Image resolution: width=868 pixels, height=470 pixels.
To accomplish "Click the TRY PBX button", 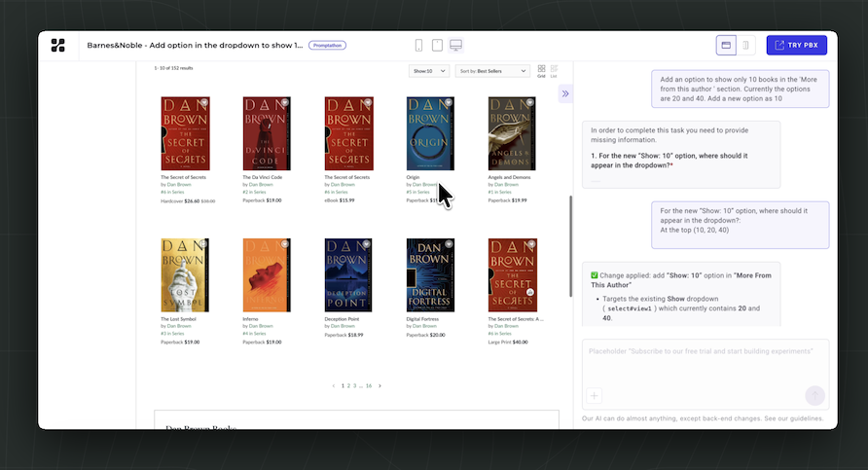I will click(x=797, y=46).
